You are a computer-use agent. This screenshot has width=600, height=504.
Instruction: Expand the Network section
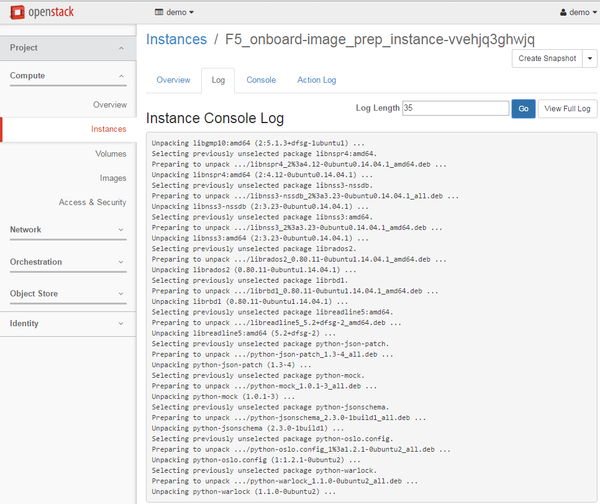pyautogui.click(x=68, y=230)
